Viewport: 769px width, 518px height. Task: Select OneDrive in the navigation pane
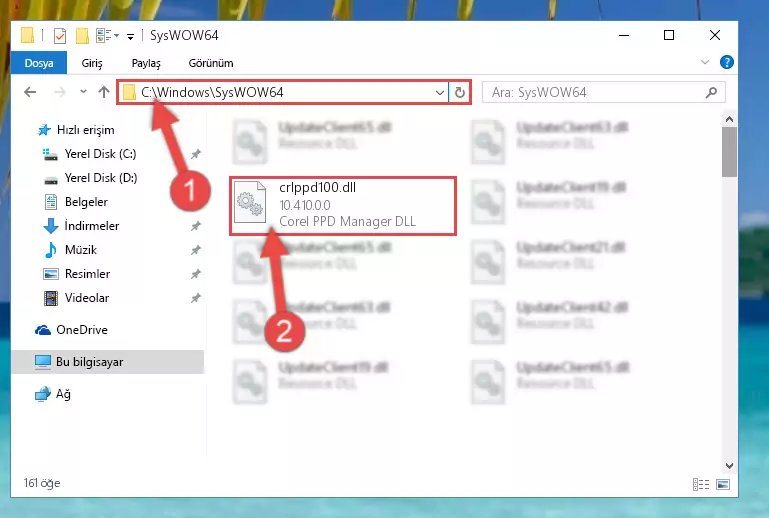81,330
